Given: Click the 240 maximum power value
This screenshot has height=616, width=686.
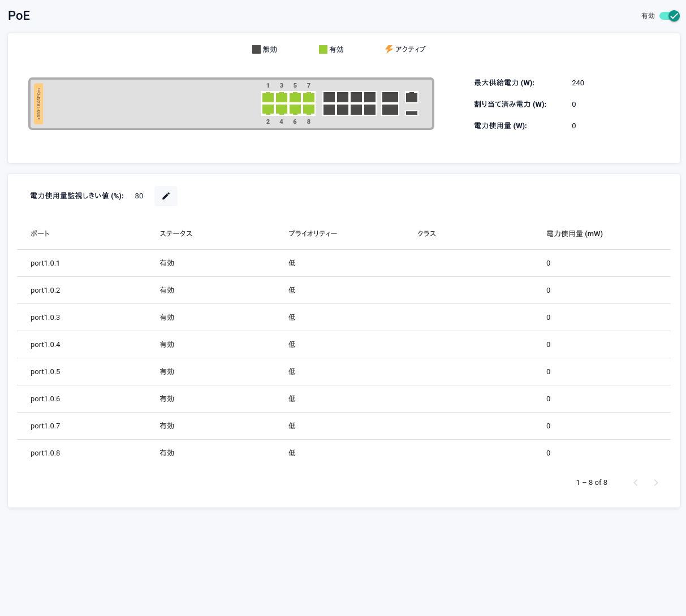Looking at the screenshot, I should [x=578, y=83].
